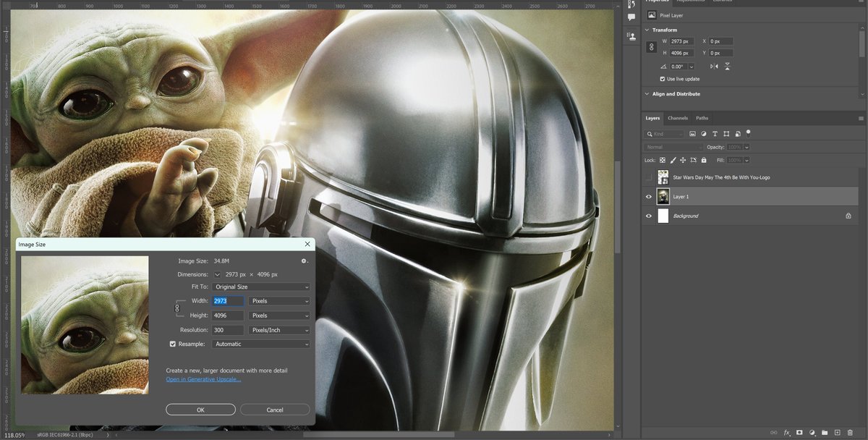868x440 pixels.
Task: Collapse Align and Distribute section
Action: 647,93
